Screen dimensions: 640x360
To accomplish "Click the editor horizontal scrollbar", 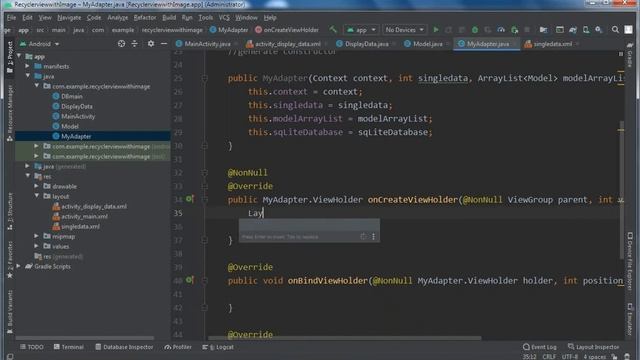I will (345, 338).
